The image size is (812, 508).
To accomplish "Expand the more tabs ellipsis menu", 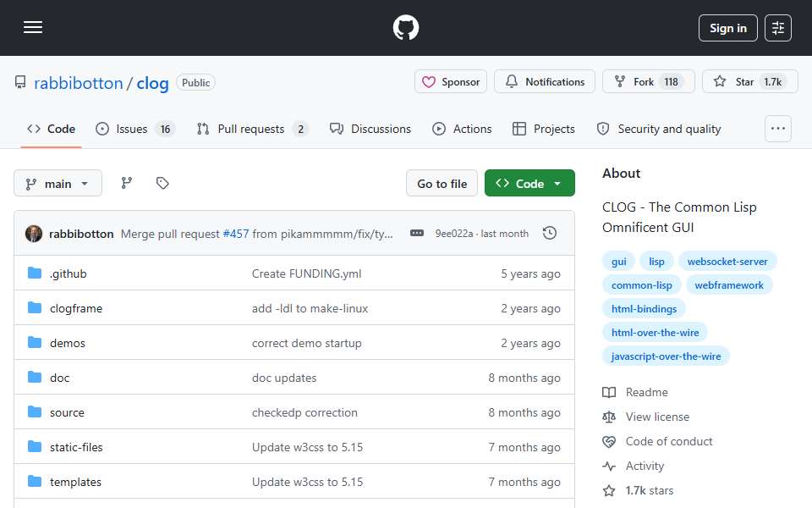I will pyautogui.click(x=778, y=129).
